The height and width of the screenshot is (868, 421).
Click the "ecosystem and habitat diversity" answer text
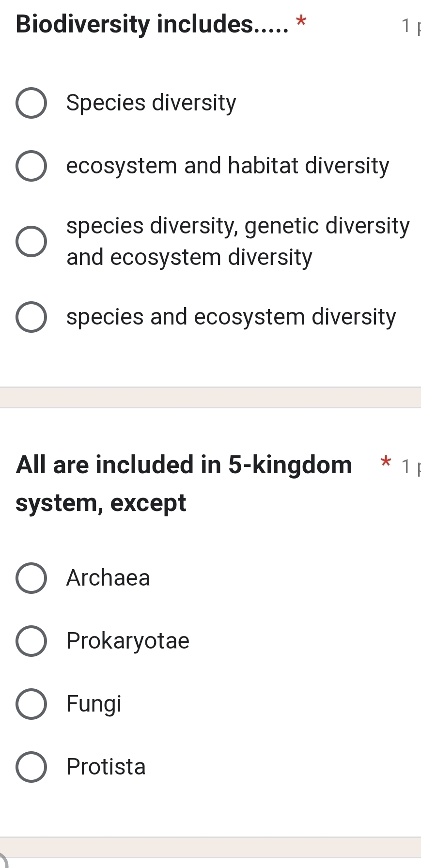pos(228,166)
